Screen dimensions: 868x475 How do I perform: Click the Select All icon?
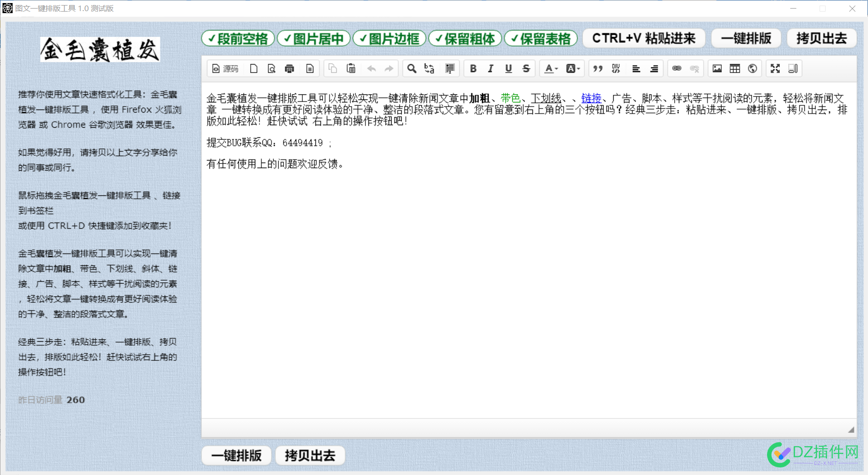click(x=450, y=69)
